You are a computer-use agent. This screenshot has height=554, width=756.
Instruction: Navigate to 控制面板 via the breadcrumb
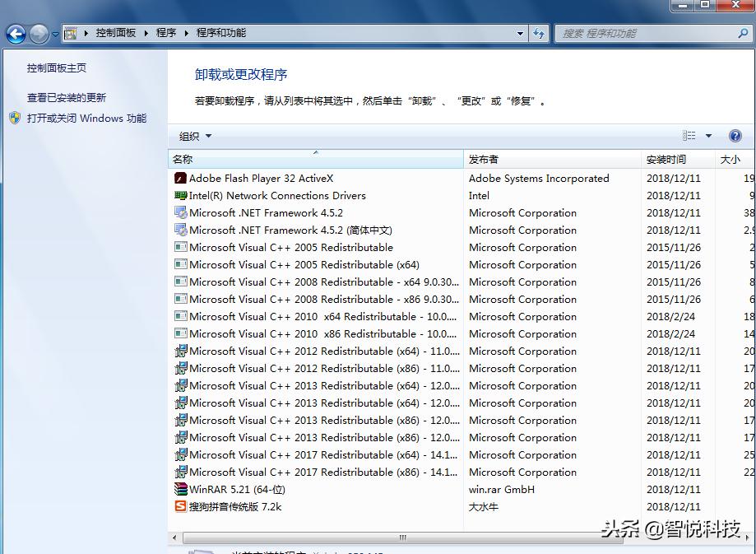[116, 33]
